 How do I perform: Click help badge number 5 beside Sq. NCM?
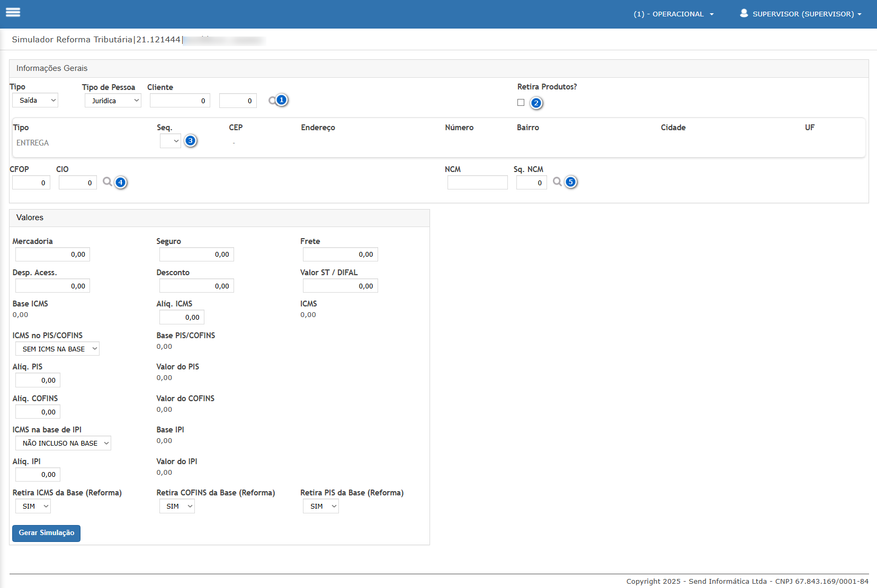570,182
